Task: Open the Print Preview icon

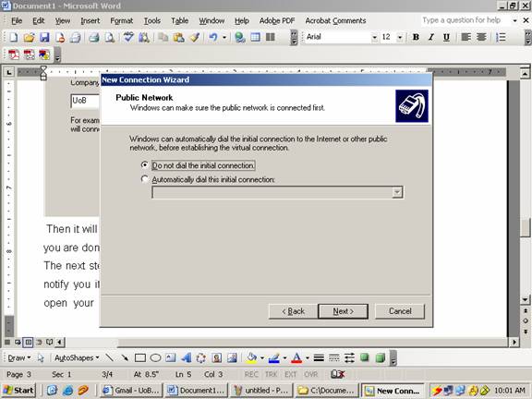Action: pos(109,37)
